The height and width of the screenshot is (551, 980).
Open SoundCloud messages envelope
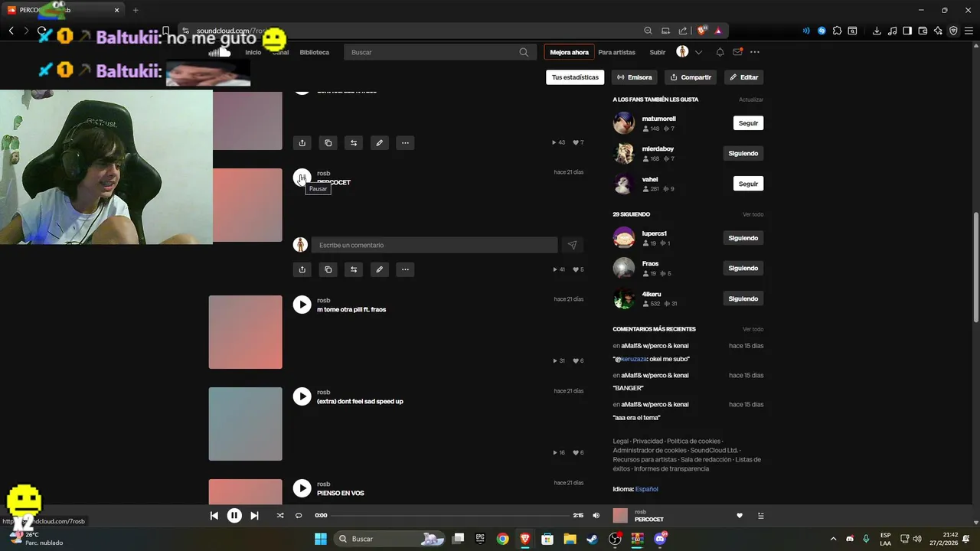tap(737, 52)
